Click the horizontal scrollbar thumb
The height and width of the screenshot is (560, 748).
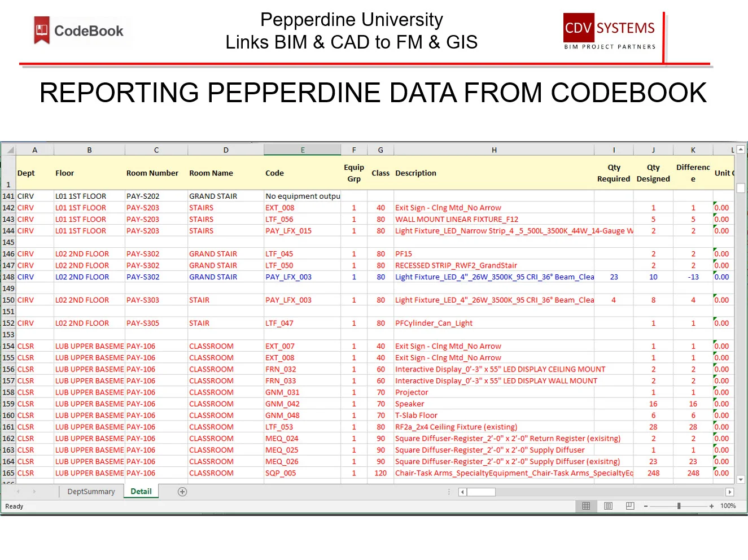point(481,492)
